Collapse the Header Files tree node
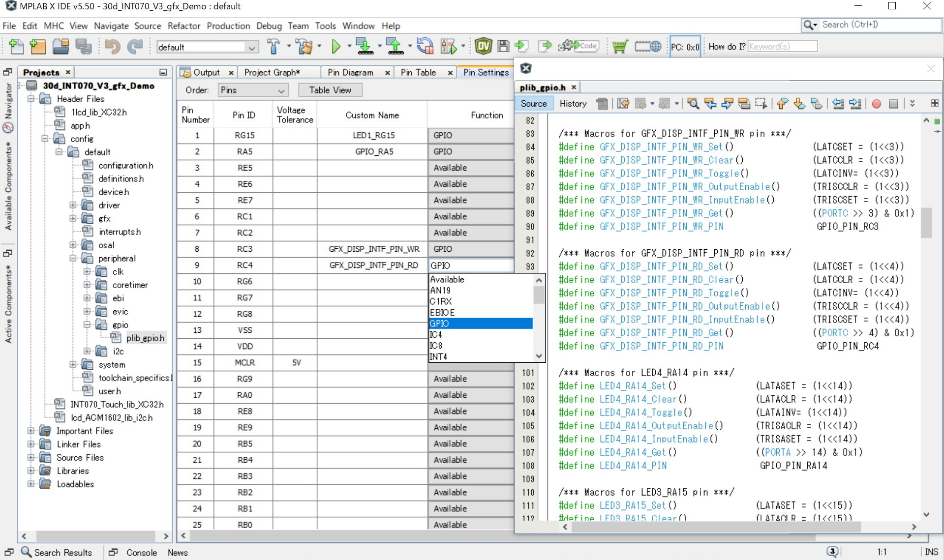This screenshot has height=560, width=944. 31,99
